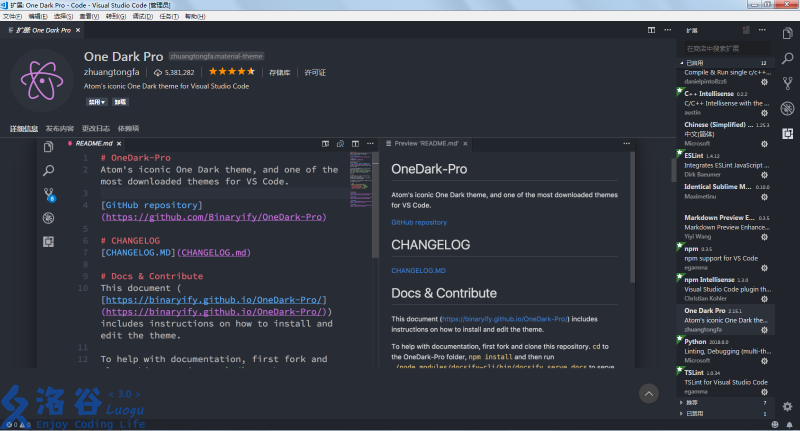Open gear menu for ESLint extension
The height and width of the screenshot is (431, 800).
[x=764, y=175]
